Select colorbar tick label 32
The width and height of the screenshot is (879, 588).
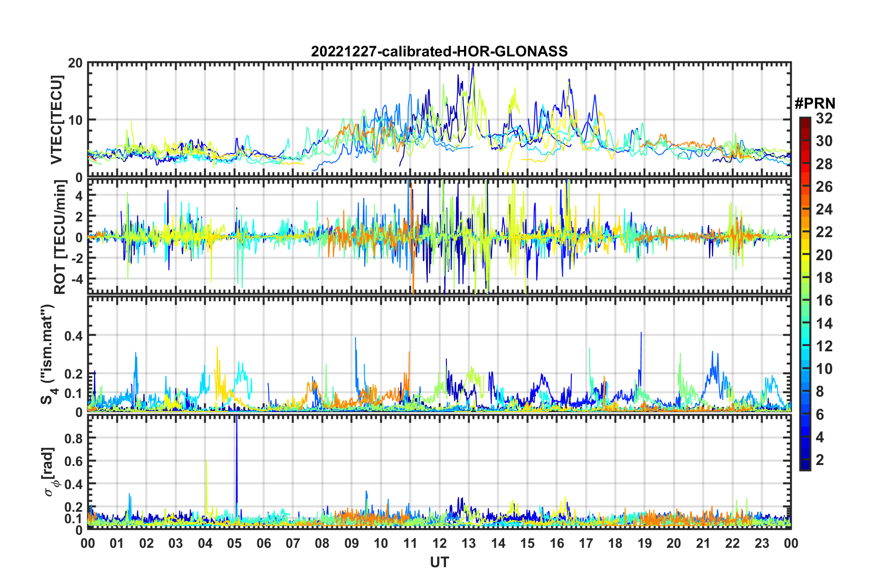824,118
